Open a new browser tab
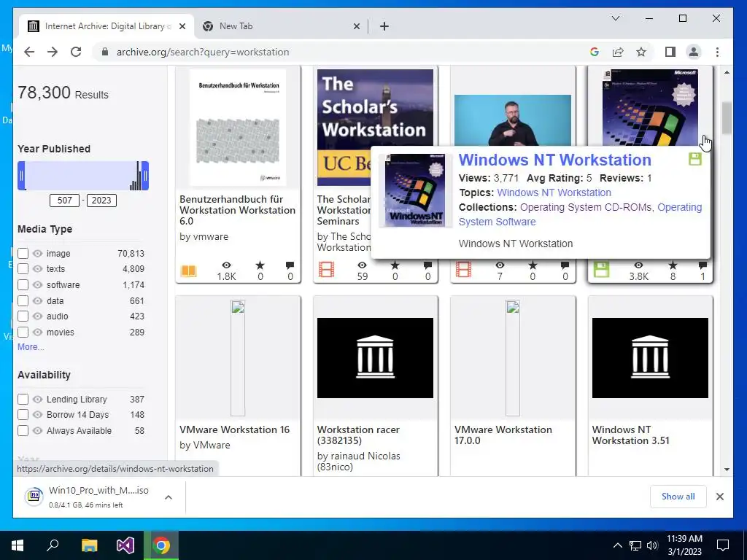The height and width of the screenshot is (560, 747). tap(384, 26)
